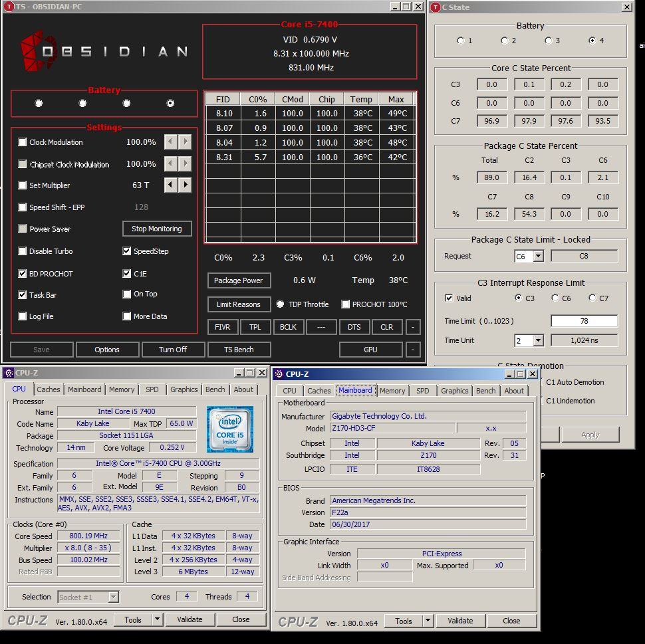The width and height of the screenshot is (645, 644).
Task: Decrease Clock Modulation with left arrow
Action: 170,142
